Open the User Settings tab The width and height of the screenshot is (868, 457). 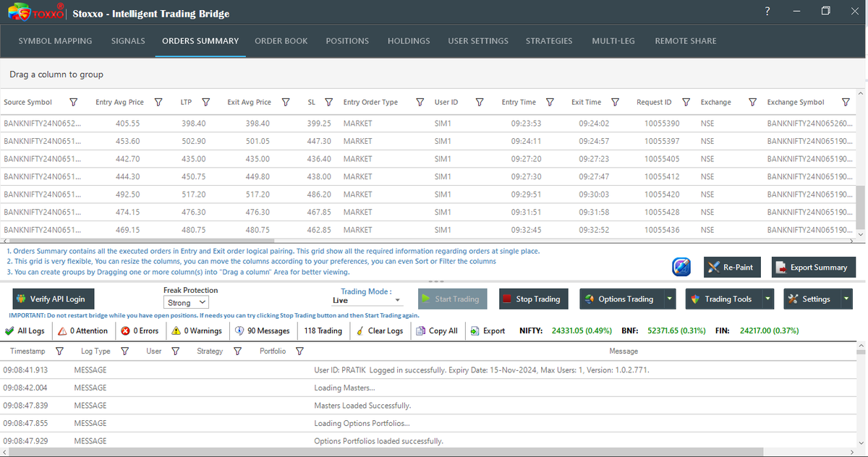(478, 40)
